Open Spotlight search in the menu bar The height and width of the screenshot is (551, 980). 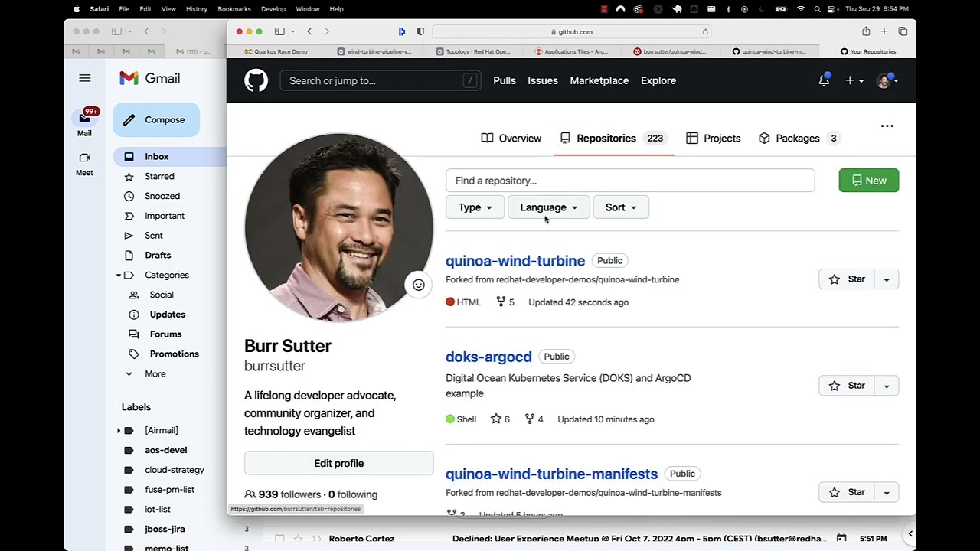pos(818,9)
